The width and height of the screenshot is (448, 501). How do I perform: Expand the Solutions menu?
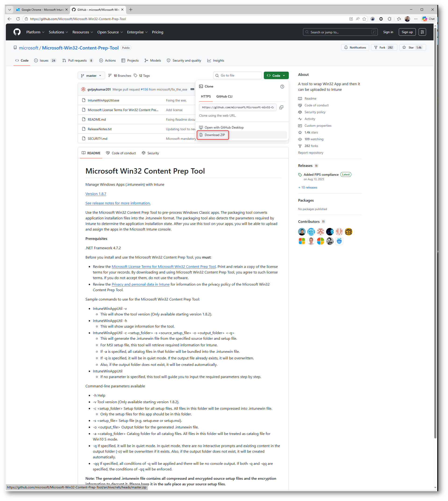58,32
